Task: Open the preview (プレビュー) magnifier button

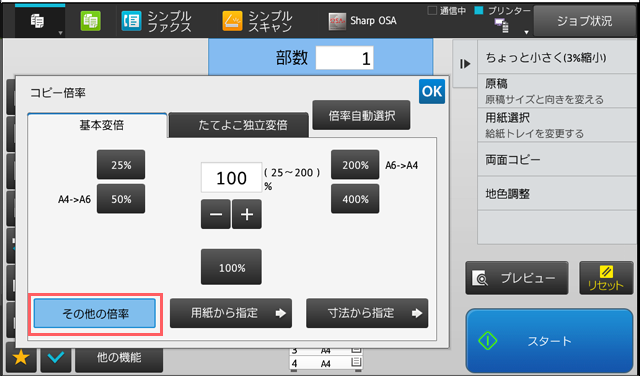Action: tap(517, 278)
